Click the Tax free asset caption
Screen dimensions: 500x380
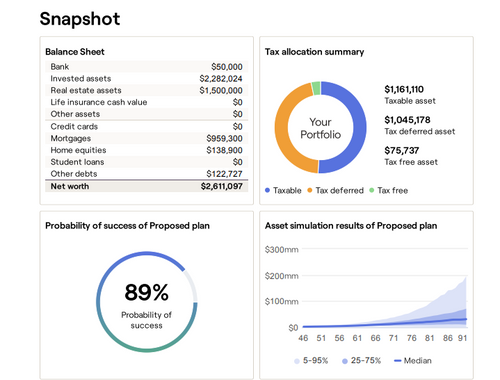pyautogui.click(x=411, y=162)
